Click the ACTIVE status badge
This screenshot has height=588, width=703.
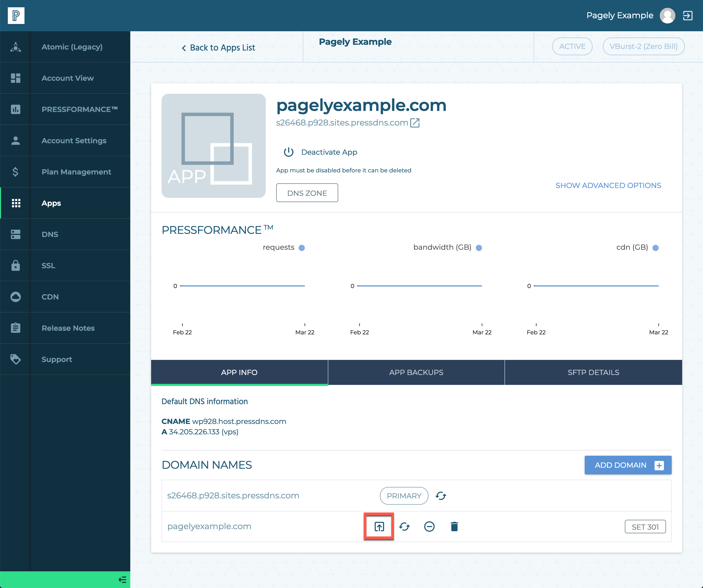pyautogui.click(x=572, y=47)
